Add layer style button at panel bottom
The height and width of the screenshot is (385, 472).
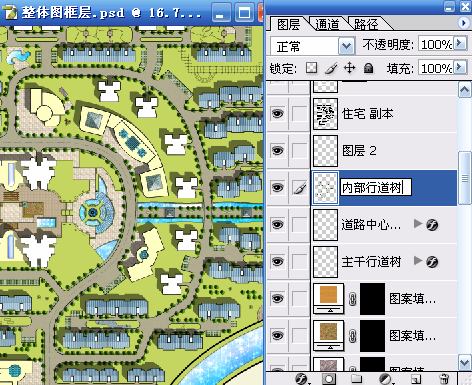301,379
